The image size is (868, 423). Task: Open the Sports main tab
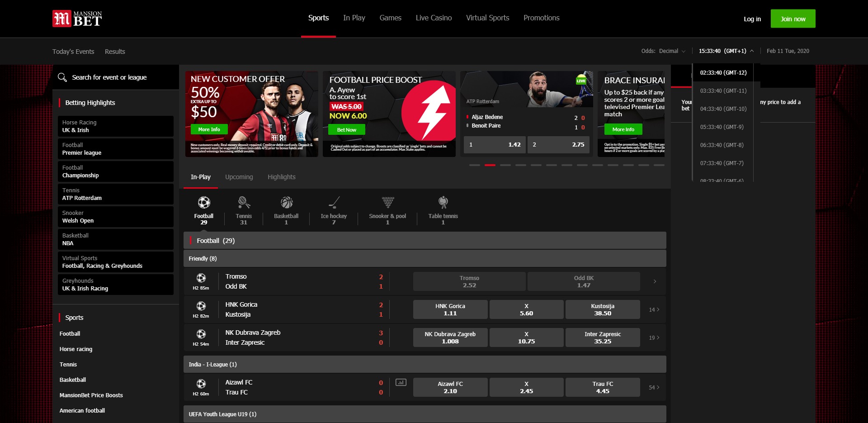[318, 18]
